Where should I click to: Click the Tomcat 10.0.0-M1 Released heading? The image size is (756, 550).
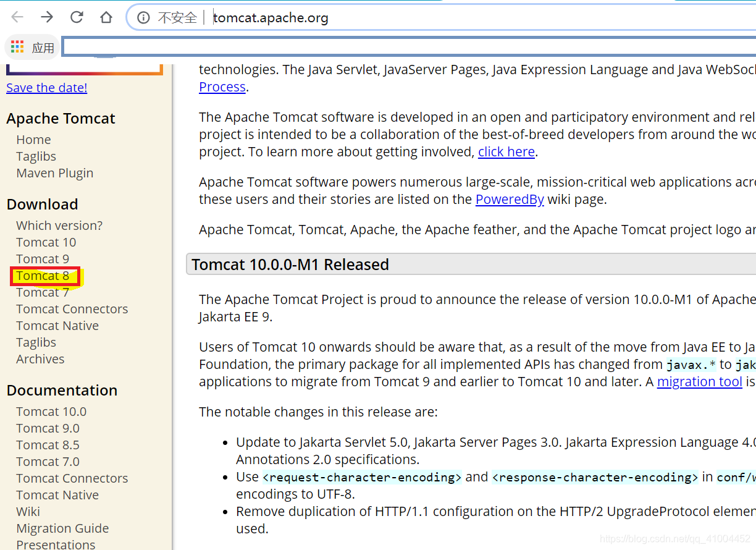coord(290,265)
